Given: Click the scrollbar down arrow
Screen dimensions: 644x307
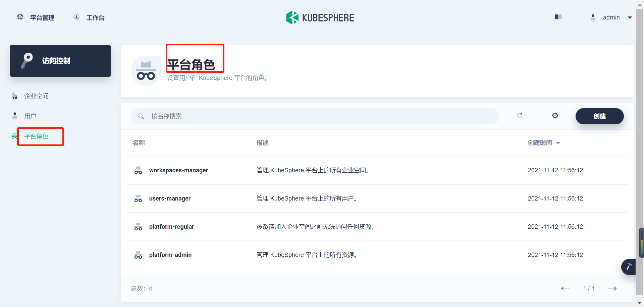Looking at the screenshot, I should 640,303.
